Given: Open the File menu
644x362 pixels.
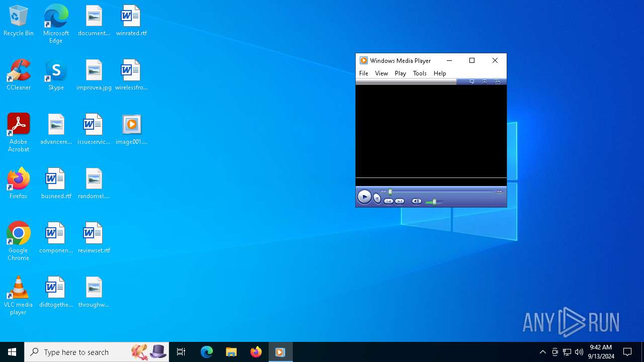Looking at the screenshot, I should pyautogui.click(x=364, y=73).
